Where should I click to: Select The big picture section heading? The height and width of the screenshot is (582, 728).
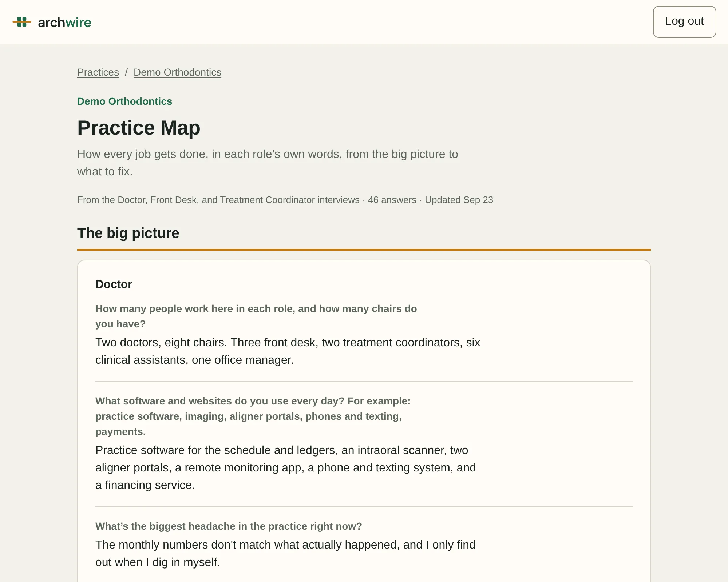(128, 233)
